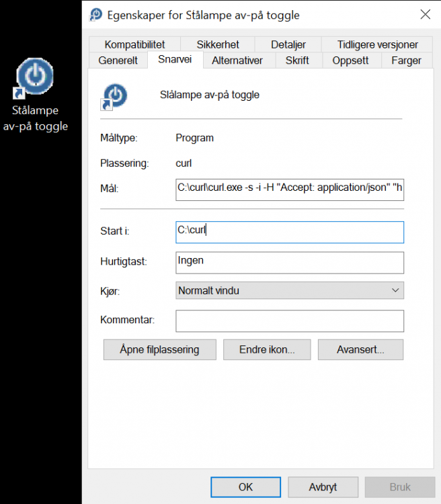The height and width of the screenshot is (504, 441).
Task: Switch to the Generelt tab
Action: [x=118, y=60]
